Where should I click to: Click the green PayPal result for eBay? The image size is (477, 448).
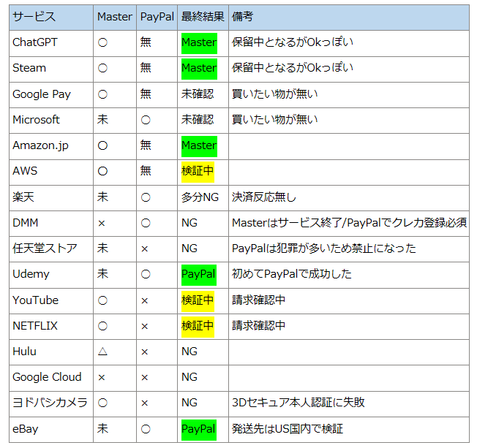(x=198, y=428)
